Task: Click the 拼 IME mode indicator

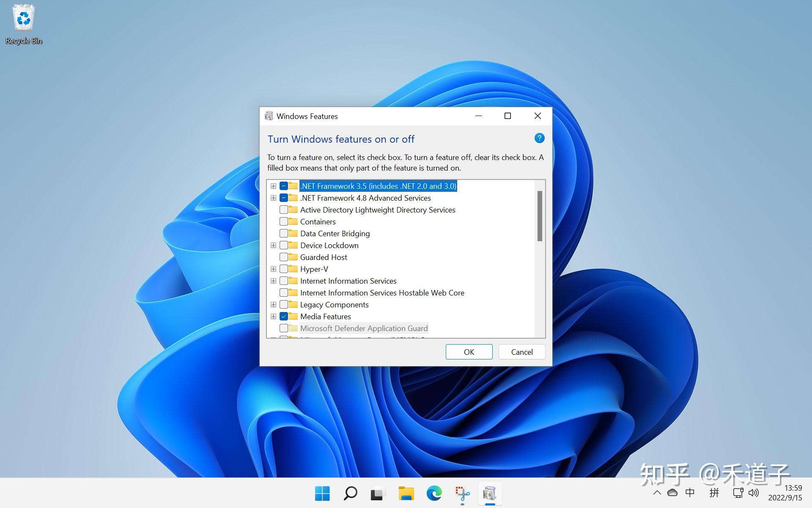Action: tap(714, 493)
